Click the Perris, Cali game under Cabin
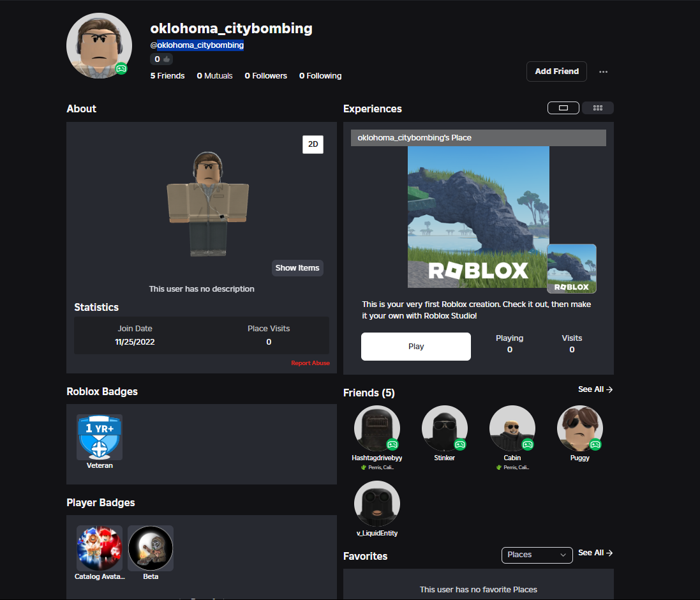Viewport: 700px width, 600px height. coord(512,467)
